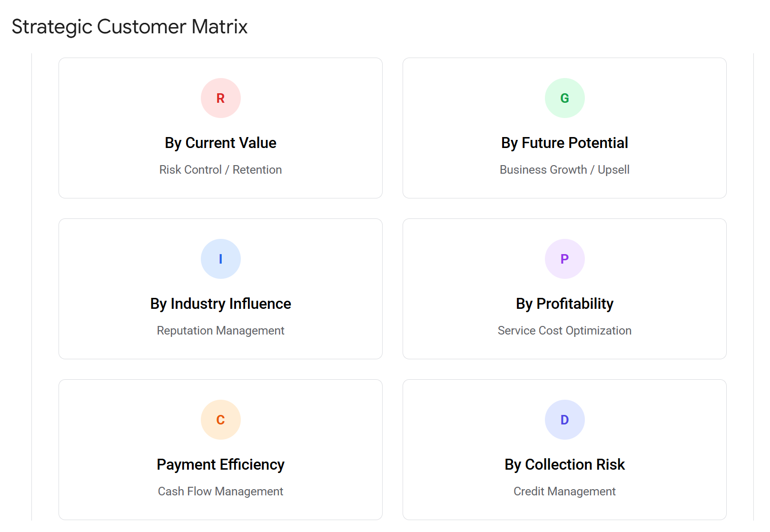Open the By Profitability view

point(564,303)
